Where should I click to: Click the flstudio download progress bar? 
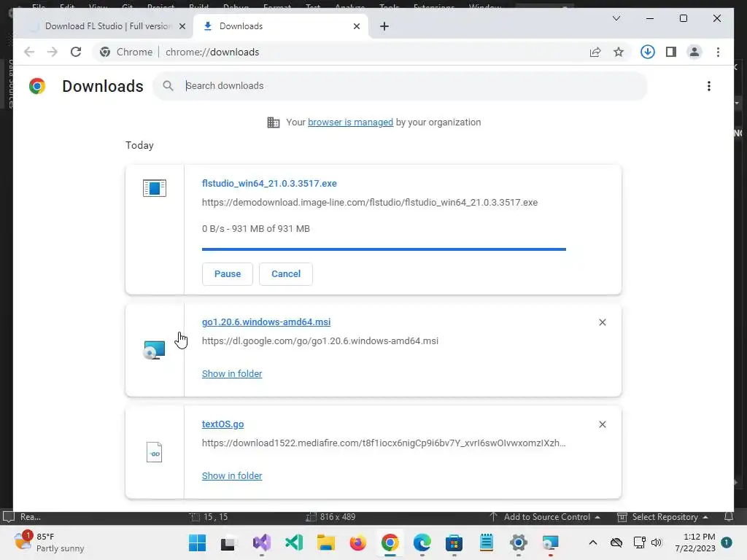coord(384,249)
